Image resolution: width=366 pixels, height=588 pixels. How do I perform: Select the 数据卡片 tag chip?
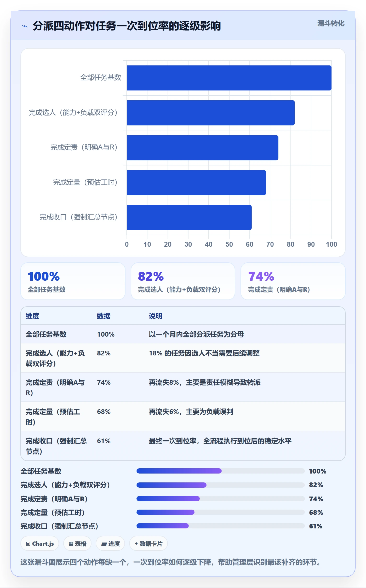[148, 544]
